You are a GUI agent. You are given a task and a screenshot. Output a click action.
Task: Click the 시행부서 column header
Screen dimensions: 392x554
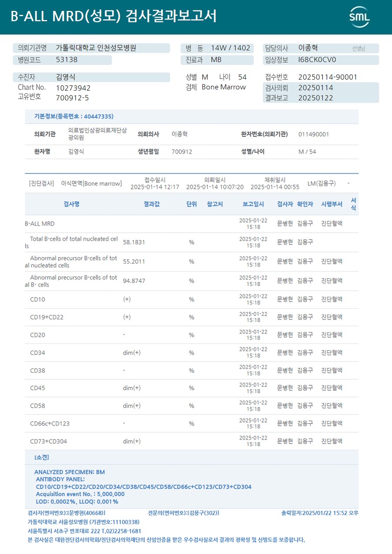click(x=332, y=204)
